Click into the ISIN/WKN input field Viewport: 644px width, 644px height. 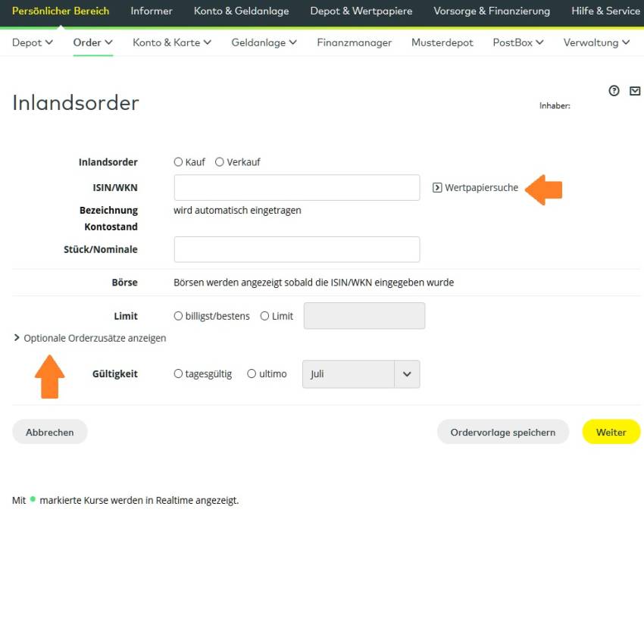(296, 188)
